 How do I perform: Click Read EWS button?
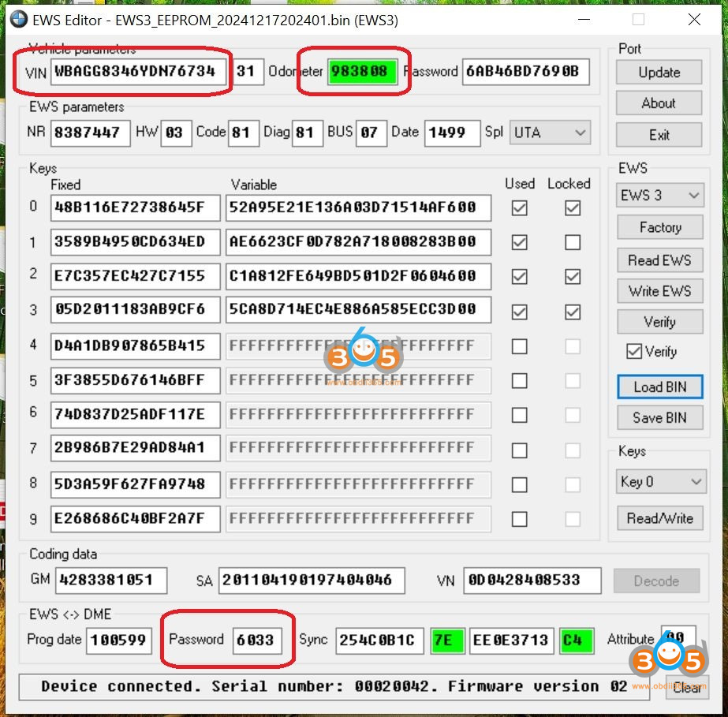(x=659, y=260)
